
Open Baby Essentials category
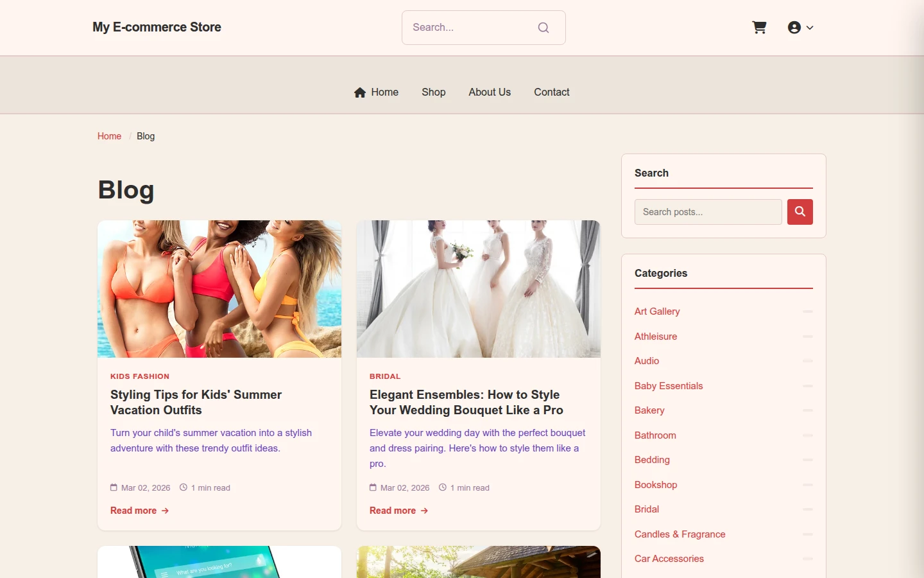coord(669,386)
